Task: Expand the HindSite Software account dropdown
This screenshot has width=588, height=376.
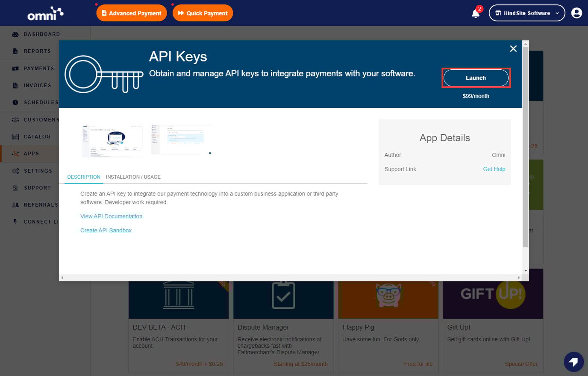Action: point(526,13)
